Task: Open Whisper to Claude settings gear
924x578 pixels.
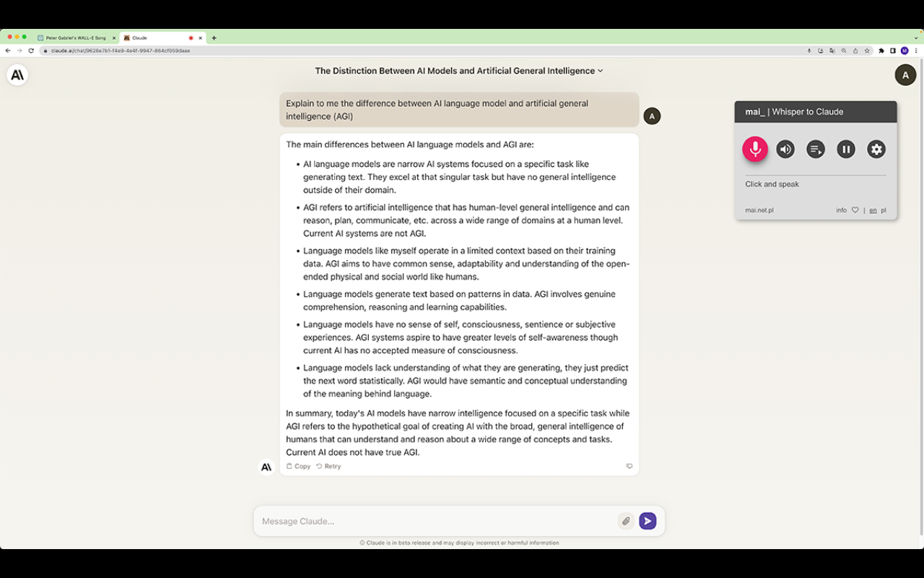Action: (x=876, y=149)
